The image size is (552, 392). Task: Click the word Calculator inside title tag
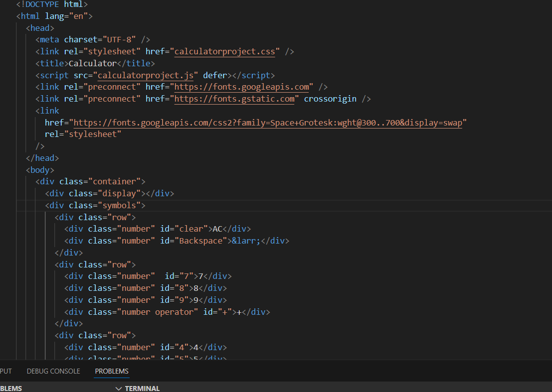click(x=93, y=63)
